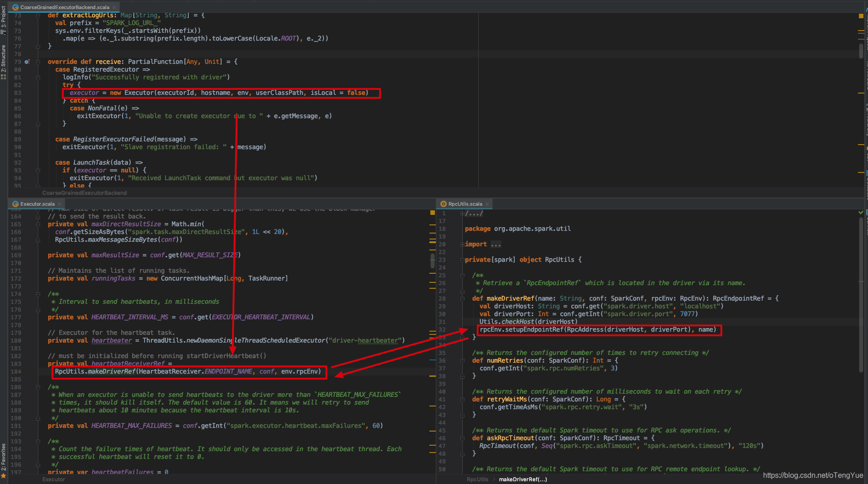Click the RpcUtils breadcrumb under the right editor
Screen dimensions: 868x484
pyautogui.click(x=477, y=479)
